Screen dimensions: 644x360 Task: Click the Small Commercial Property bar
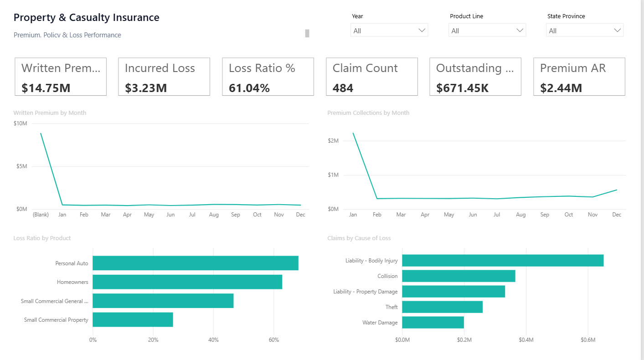(x=133, y=319)
